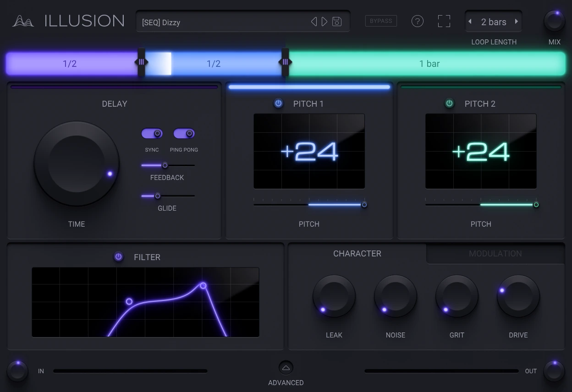Image resolution: width=572 pixels, height=392 pixels.
Task: Click the DRIVE knob
Action: (518, 296)
